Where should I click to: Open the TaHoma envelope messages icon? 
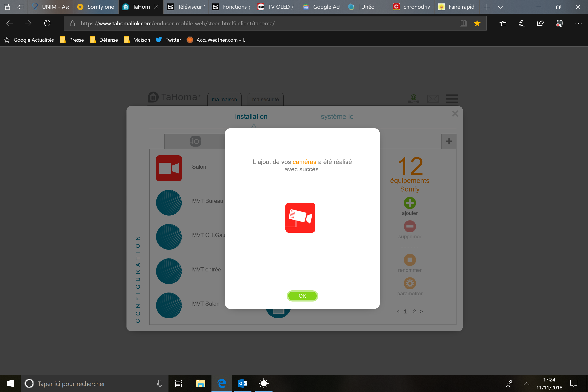[433, 99]
